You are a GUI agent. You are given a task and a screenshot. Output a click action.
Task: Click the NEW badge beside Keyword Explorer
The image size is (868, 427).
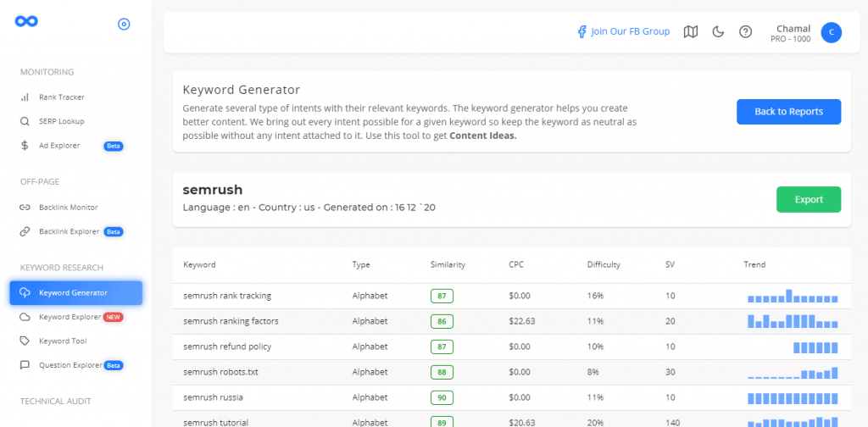[113, 318]
